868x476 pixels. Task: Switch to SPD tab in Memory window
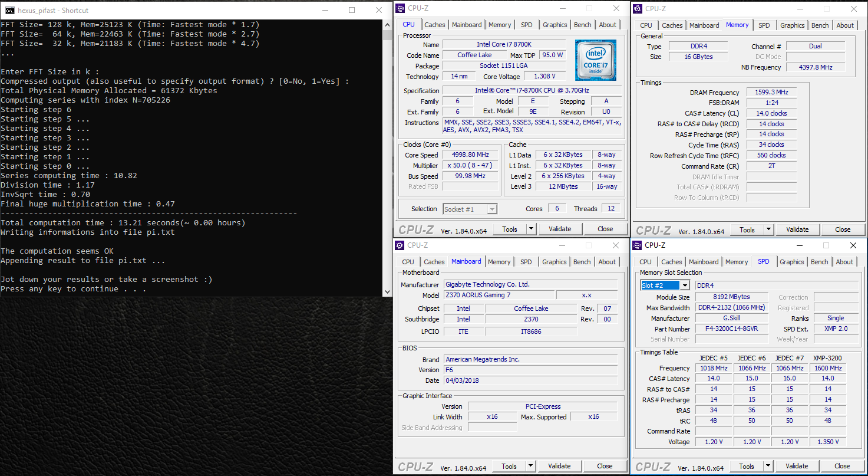tap(764, 25)
